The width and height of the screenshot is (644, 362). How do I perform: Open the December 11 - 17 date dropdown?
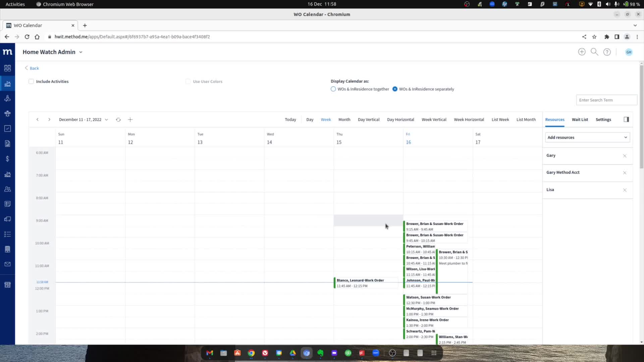click(107, 120)
